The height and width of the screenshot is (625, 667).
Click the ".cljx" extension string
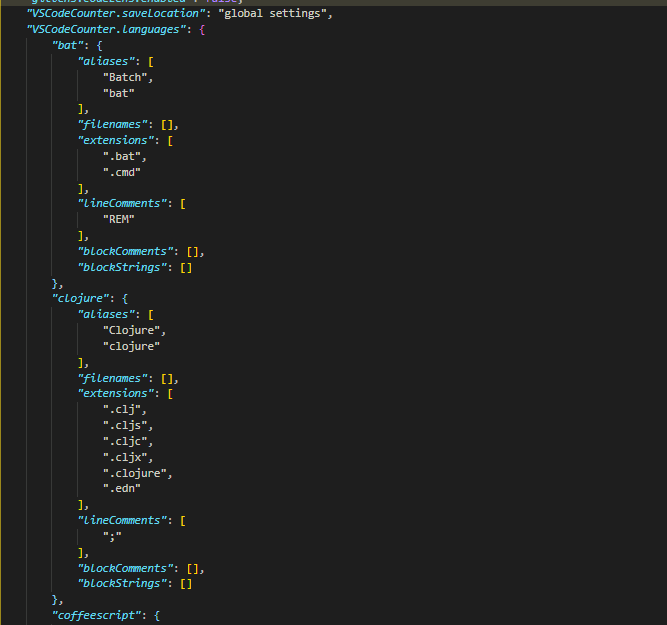pyautogui.click(x=125, y=457)
